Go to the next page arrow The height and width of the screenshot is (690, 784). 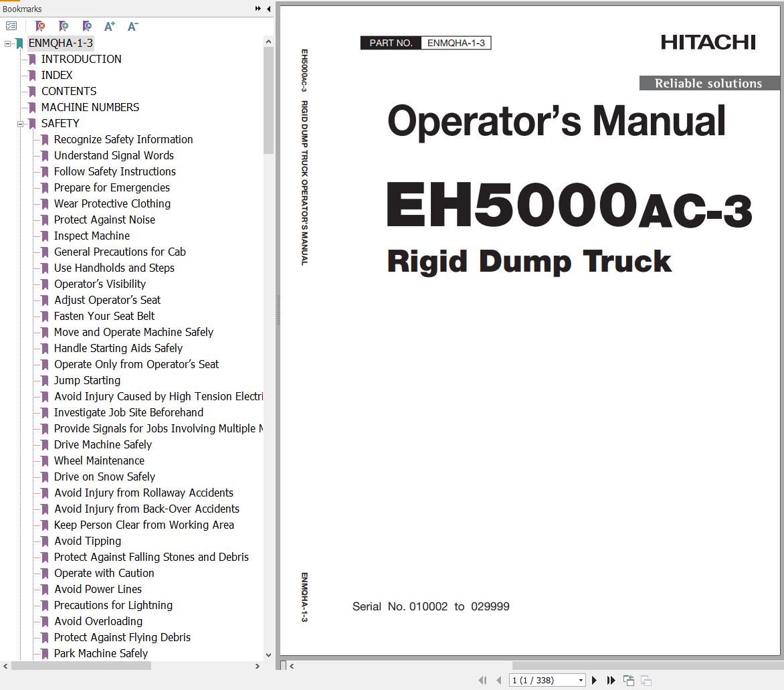click(594, 680)
